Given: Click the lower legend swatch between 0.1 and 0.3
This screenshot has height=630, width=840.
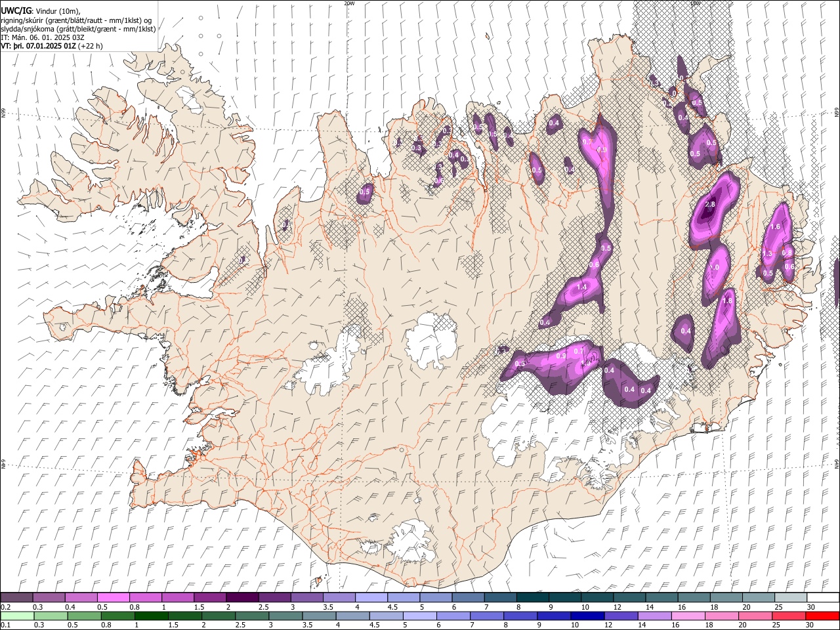Looking at the screenshot, I should (17, 616).
